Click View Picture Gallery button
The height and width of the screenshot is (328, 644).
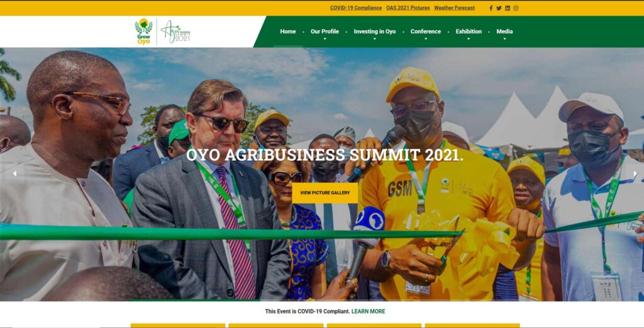(325, 193)
